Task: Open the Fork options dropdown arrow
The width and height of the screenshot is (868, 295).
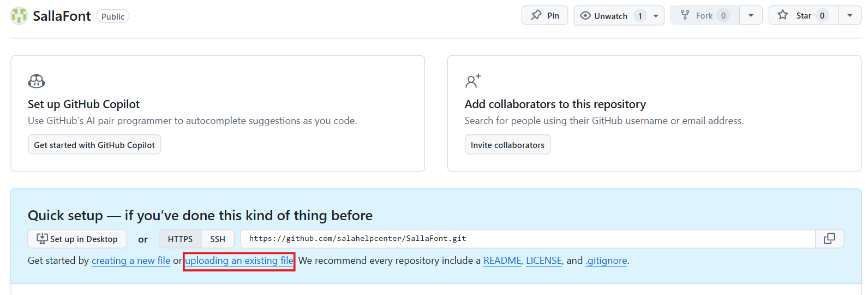Action: point(751,16)
